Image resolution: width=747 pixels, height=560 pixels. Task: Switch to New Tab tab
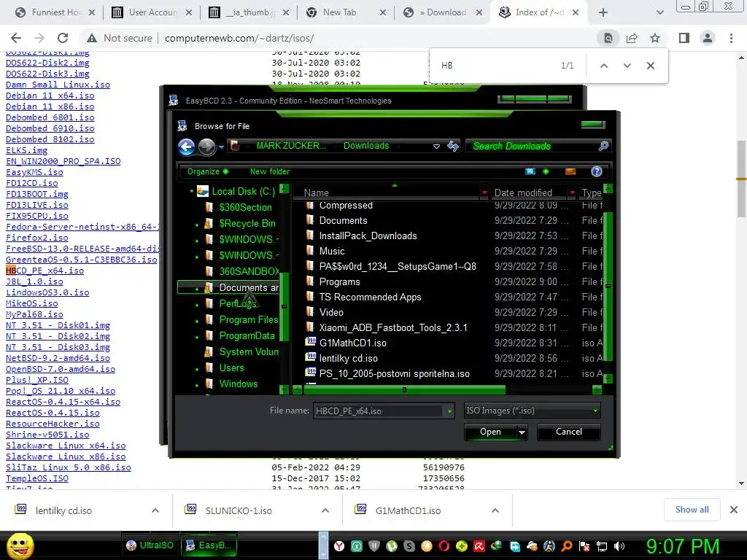pos(346,12)
